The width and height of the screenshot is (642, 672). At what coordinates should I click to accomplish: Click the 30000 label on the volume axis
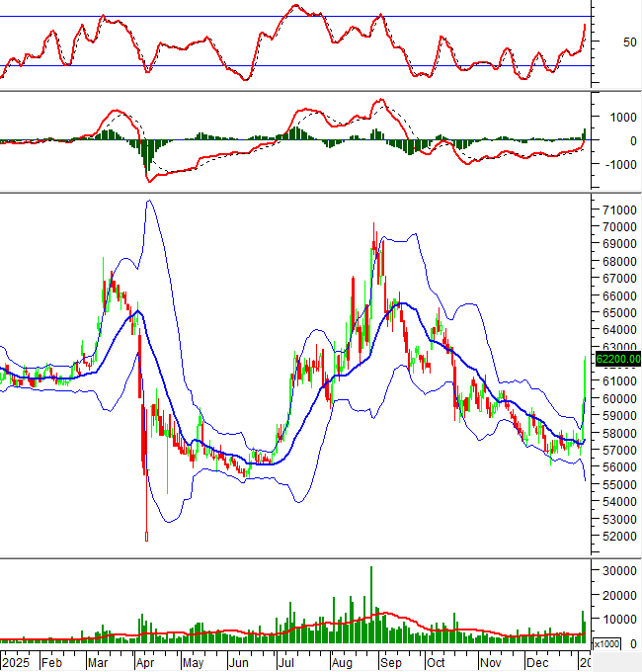pyautogui.click(x=619, y=571)
